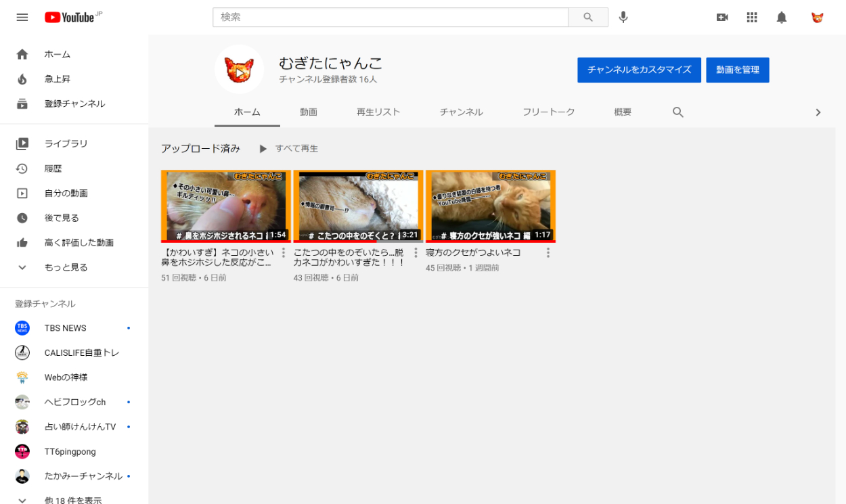
Task: Open the こたつの中をのぞくと video thumbnail
Action: [358, 206]
